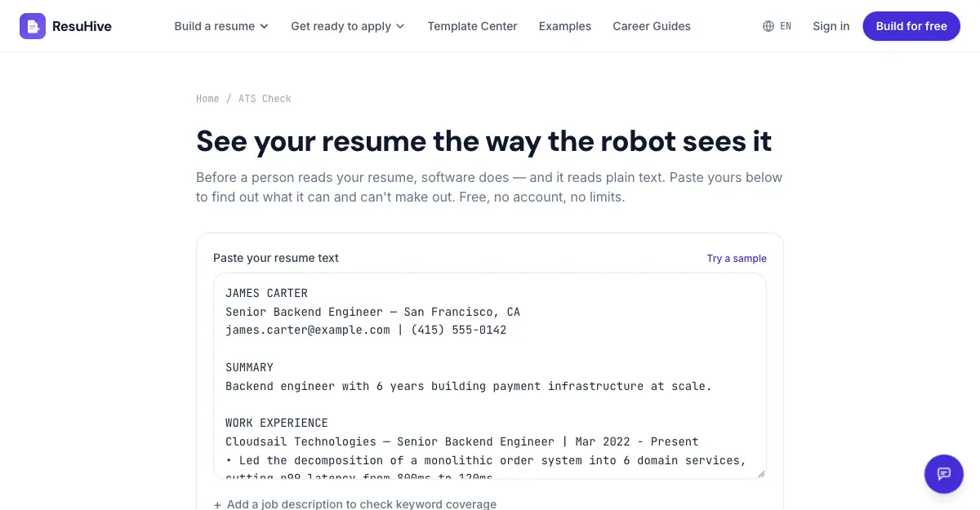Click inside the resume text area
The image size is (980, 510).
pos(490,375)
